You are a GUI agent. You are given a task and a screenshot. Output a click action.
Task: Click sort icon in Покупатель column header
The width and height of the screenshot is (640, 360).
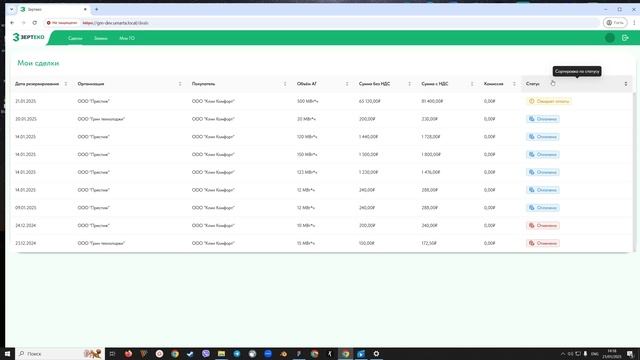click(x=285, y=84)
